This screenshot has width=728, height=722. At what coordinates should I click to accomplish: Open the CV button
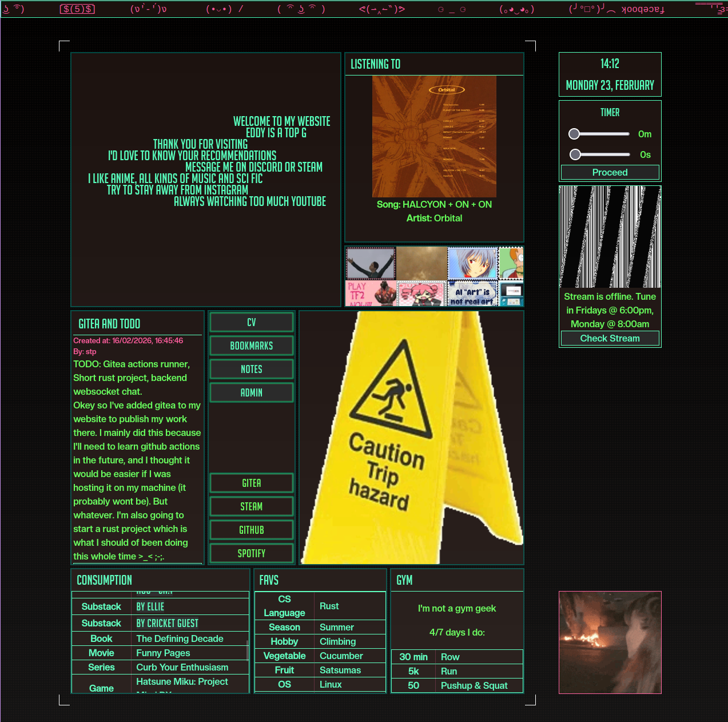(x=252, y=323)
